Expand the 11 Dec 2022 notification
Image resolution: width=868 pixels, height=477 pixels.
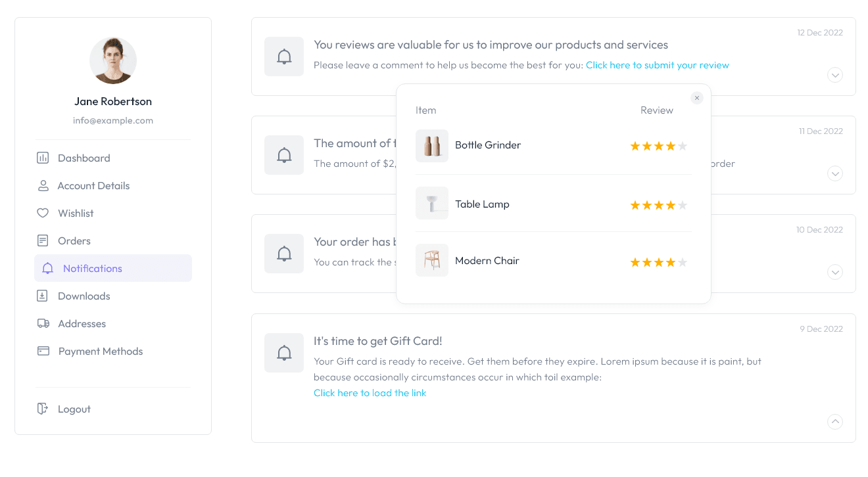point(835,173)
